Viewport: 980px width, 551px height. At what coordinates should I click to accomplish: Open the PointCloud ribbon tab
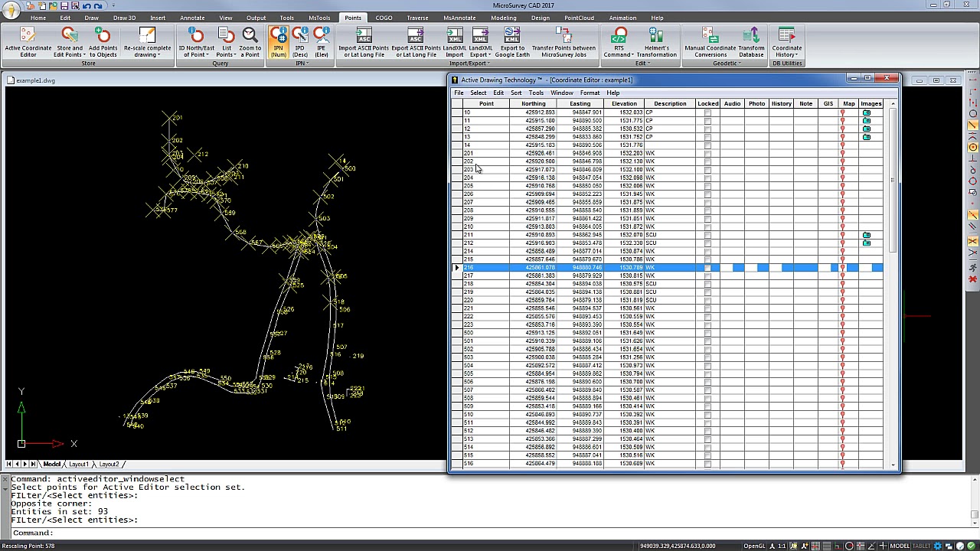tap(579, 18)
